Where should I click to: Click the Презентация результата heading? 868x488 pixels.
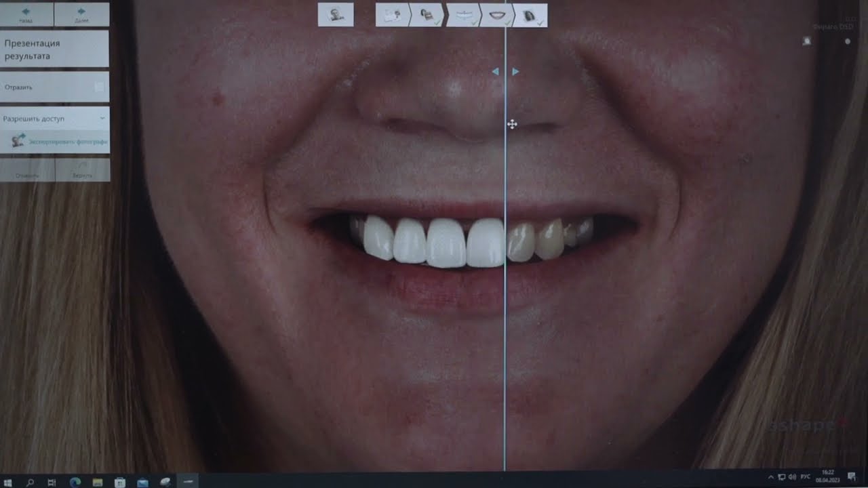[x=33, y=49]
